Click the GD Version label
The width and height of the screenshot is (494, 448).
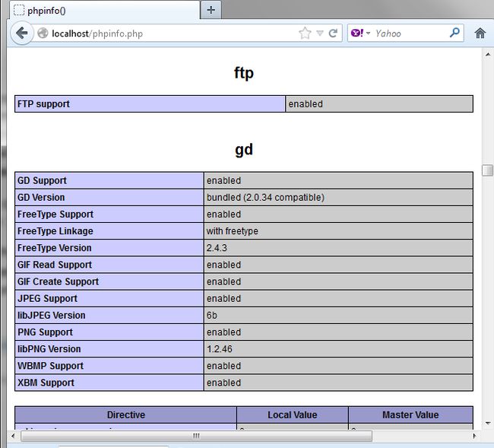(41, 197)
